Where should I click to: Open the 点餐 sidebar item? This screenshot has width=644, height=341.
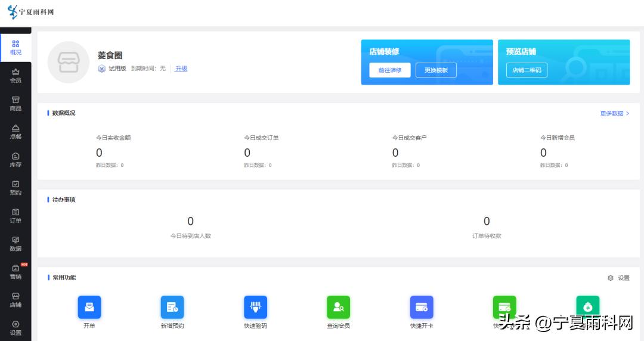coord(16,131)
